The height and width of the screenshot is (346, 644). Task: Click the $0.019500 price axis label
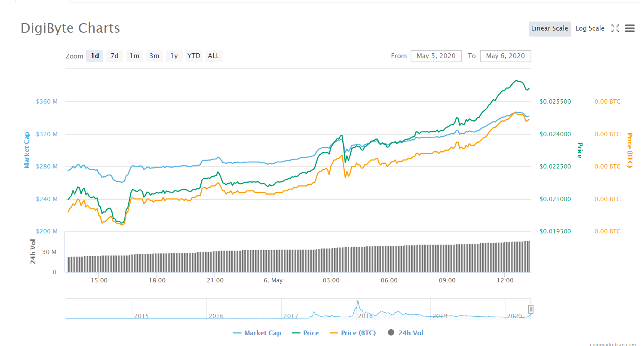tap(555, 231)
